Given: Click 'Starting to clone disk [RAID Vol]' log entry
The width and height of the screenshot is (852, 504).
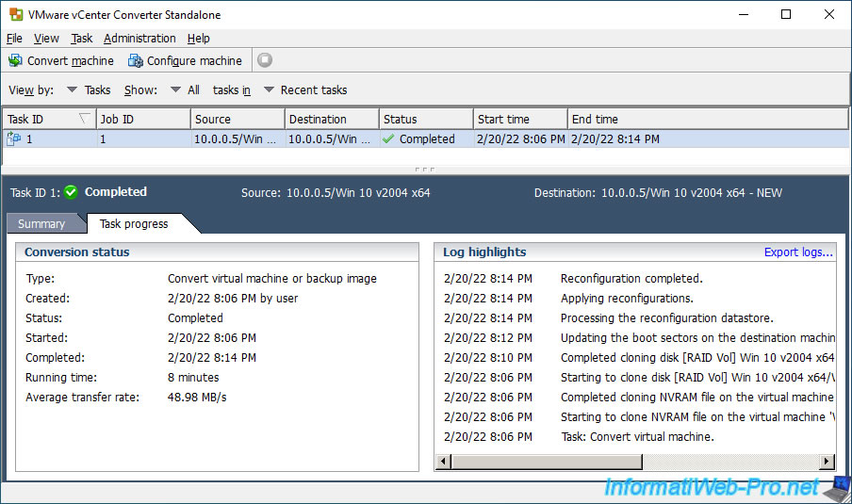Looking at the screenshot, I should click(697, 378).
